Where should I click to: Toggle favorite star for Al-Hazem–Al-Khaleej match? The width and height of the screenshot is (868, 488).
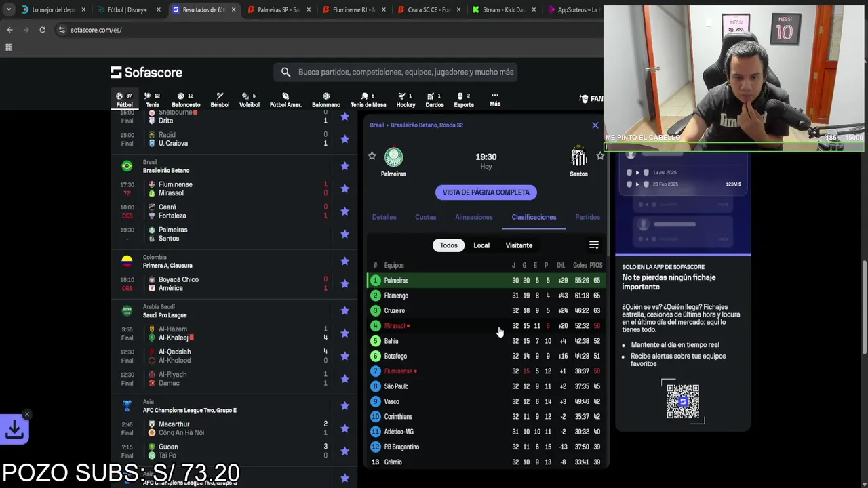coord(344,333)
